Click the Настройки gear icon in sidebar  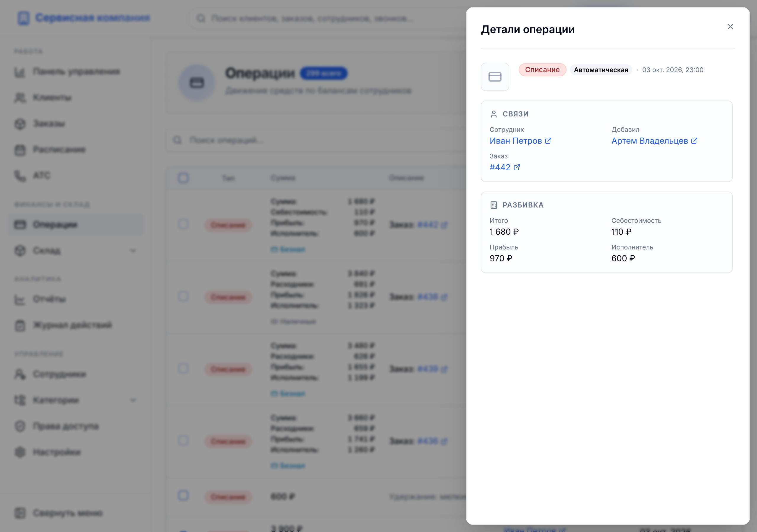pos(20,452)
